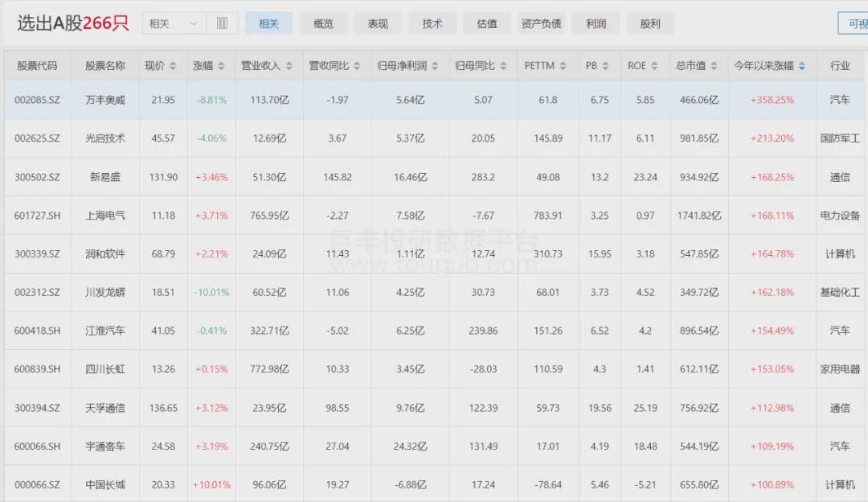The height and width of the screenshot is (502, 868).
Task: Switch to the 相关 tab
Action: click(x=268, y=23)
